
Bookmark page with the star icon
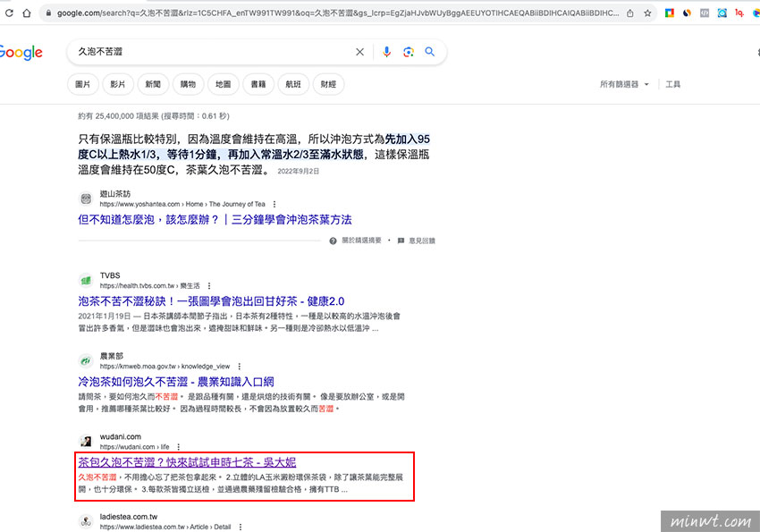647,13
